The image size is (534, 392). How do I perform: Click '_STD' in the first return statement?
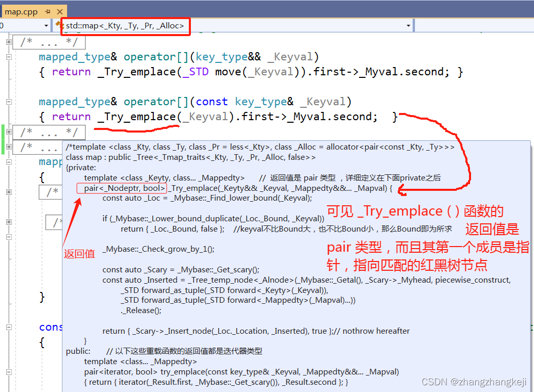click(196, 72)
